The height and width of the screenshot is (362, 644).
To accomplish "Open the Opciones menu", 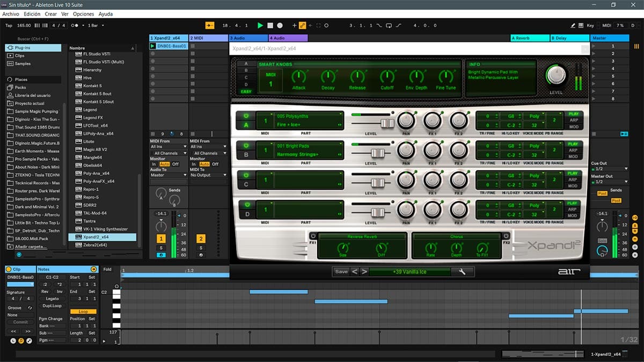I will coord(83,14).
